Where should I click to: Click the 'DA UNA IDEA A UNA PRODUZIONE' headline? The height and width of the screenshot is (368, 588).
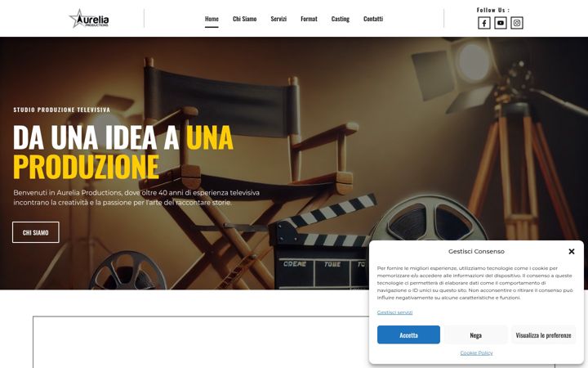(123, 152)
